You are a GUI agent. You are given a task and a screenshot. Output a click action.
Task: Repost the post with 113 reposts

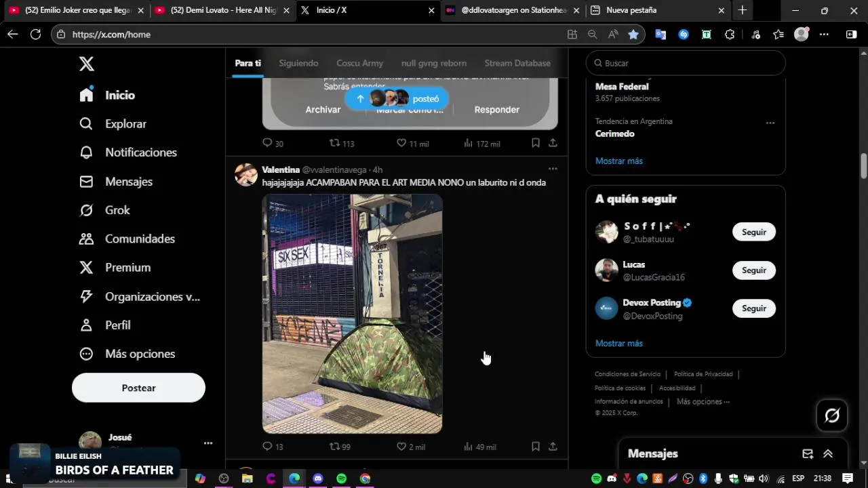point(342,143)
